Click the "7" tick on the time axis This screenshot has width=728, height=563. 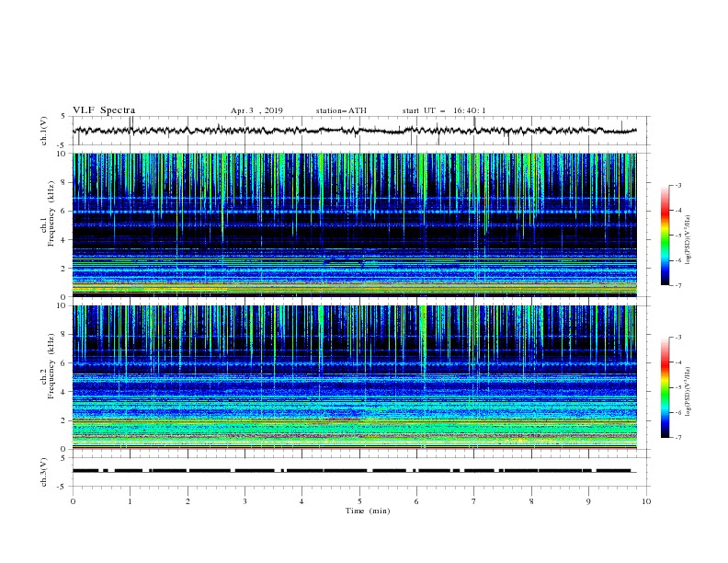click(x=474, y=501)
